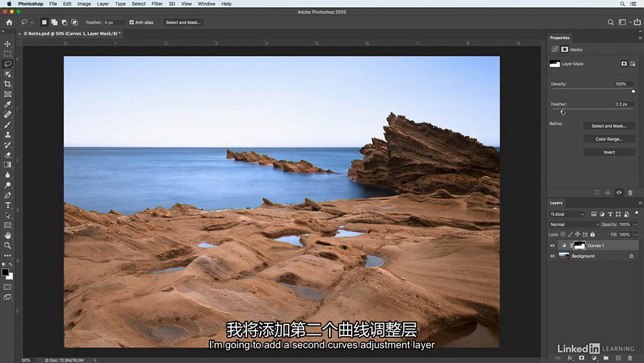Open the Opacity slider dropdown arrow
The height and width of the screenshot is (363, 644).
tap(636, 224)
